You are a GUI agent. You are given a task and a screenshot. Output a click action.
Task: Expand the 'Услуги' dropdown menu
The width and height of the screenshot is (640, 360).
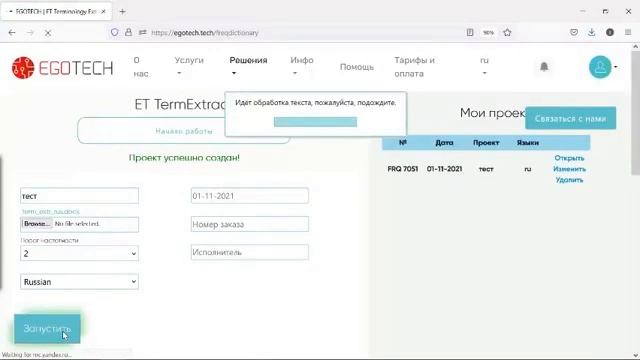[189, 66]
